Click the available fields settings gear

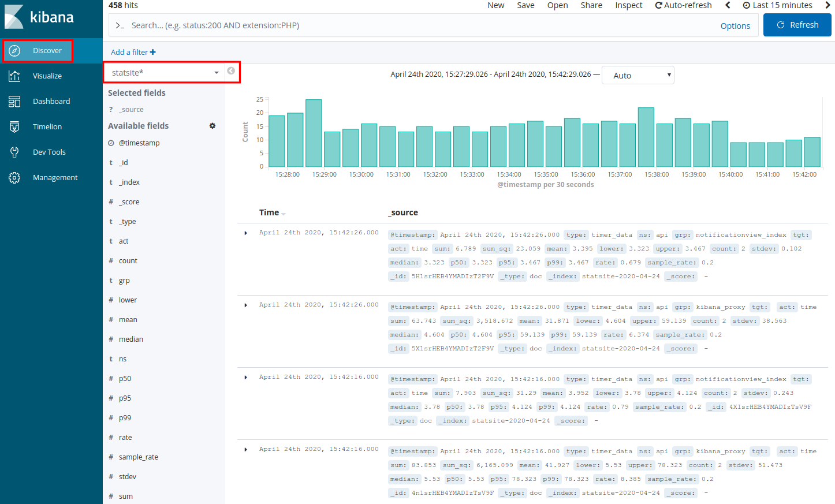(213, 126)
